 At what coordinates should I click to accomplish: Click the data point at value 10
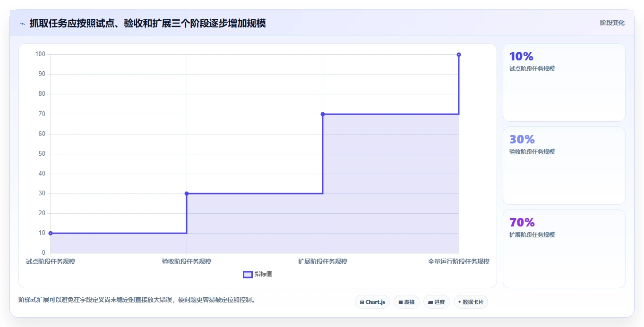coord(51,233)
